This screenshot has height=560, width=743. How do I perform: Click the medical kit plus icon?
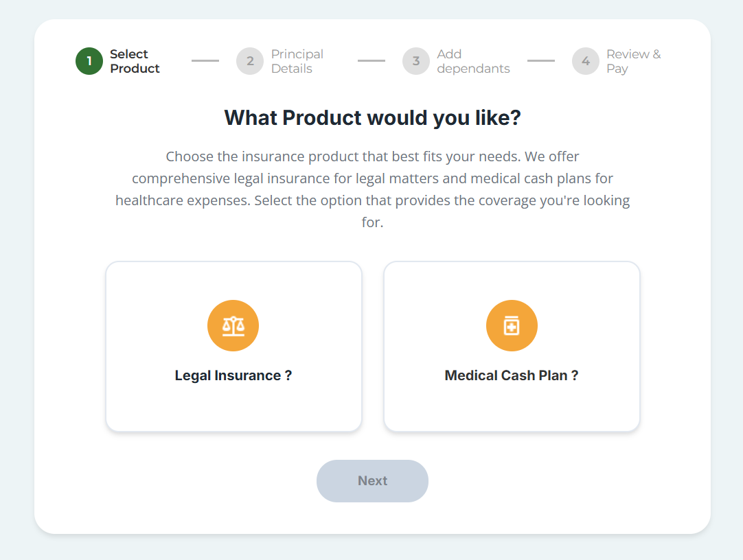click(x=512, y=326)
